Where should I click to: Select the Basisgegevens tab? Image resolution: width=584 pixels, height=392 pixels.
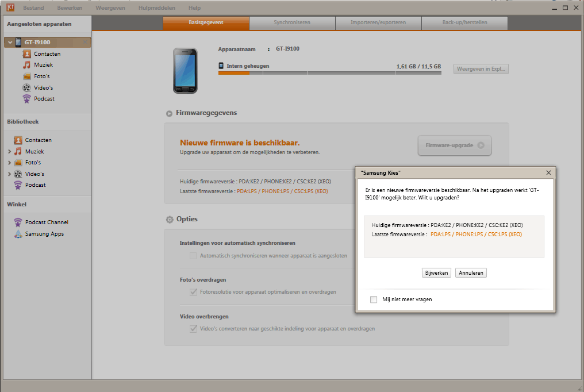click(x=206, y=23)
